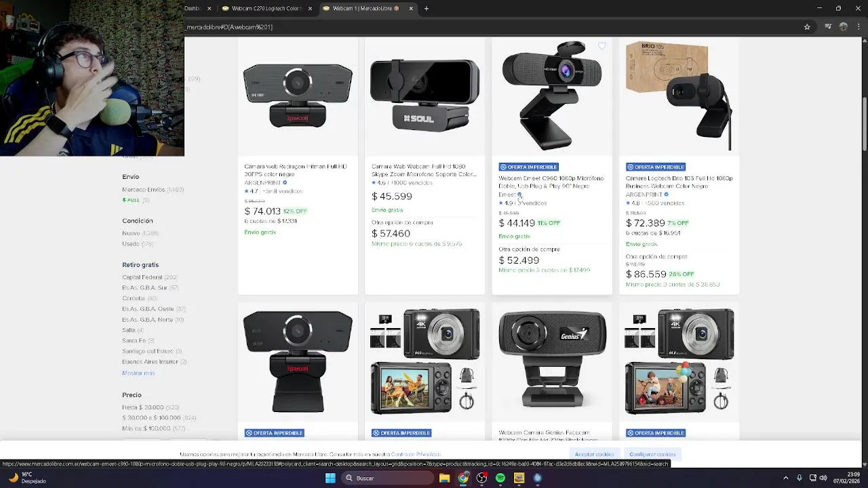The height and width of the screenshot is (488, 868).
Task: Filter pickup by Córdoba
Action: (139, 298)
